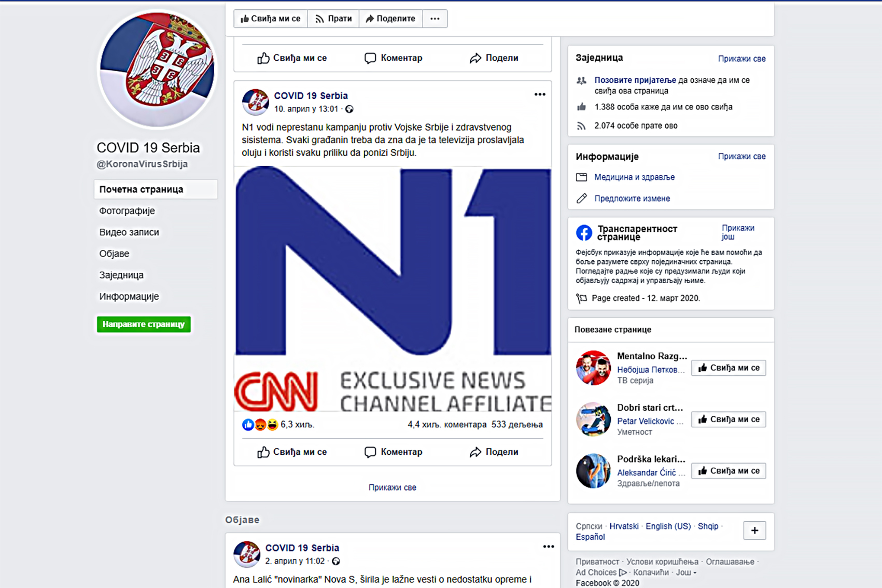Image resolution: width=882 pixels, height=588 pixels.
Task: Open the three-dot menu on the N1 post
Action: coord(540,94)
